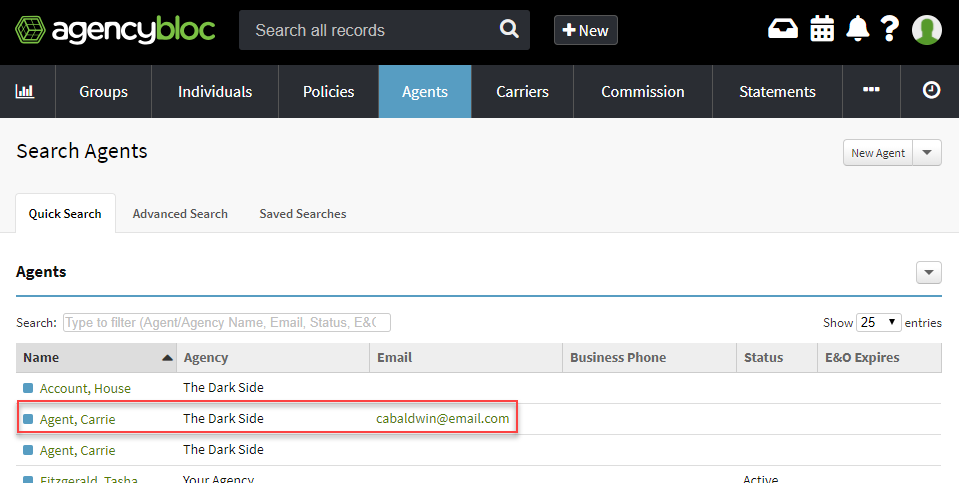Screen dimensions: 959x483
Task: Go to the Statements tab
Action: click(777, 91)
